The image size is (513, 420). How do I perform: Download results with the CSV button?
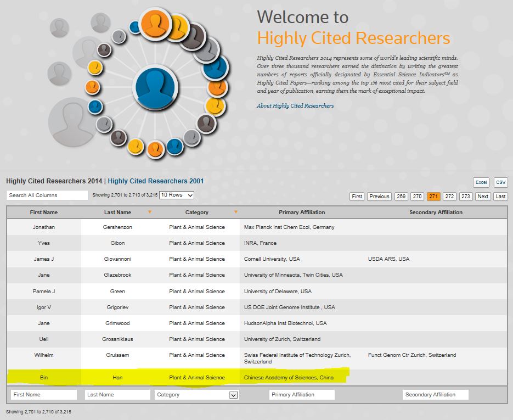[500, 183]
